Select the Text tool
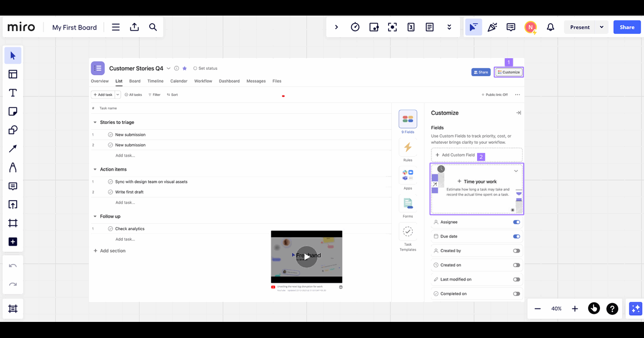Viewport: 644px width, 338px height. [13, 93]
